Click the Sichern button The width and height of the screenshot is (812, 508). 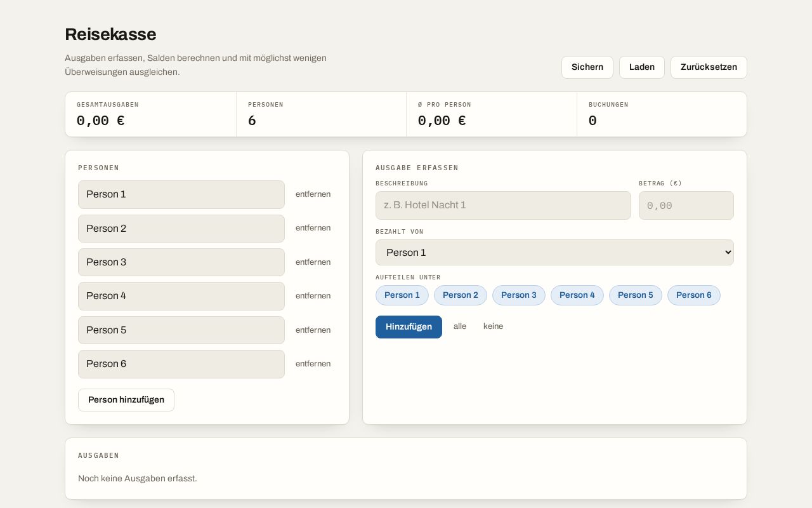pyautogui.click(x=587, y=67)
